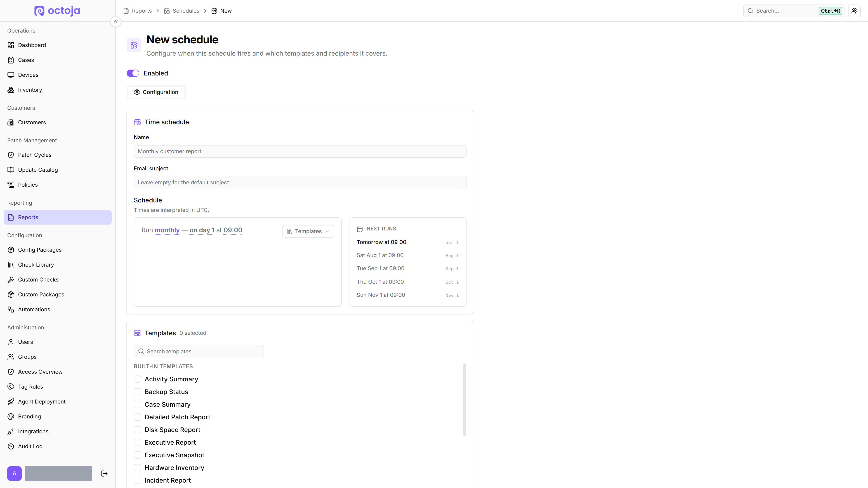Open Integrations page
The height and width of the screenshot is (488, 868).
58,432
